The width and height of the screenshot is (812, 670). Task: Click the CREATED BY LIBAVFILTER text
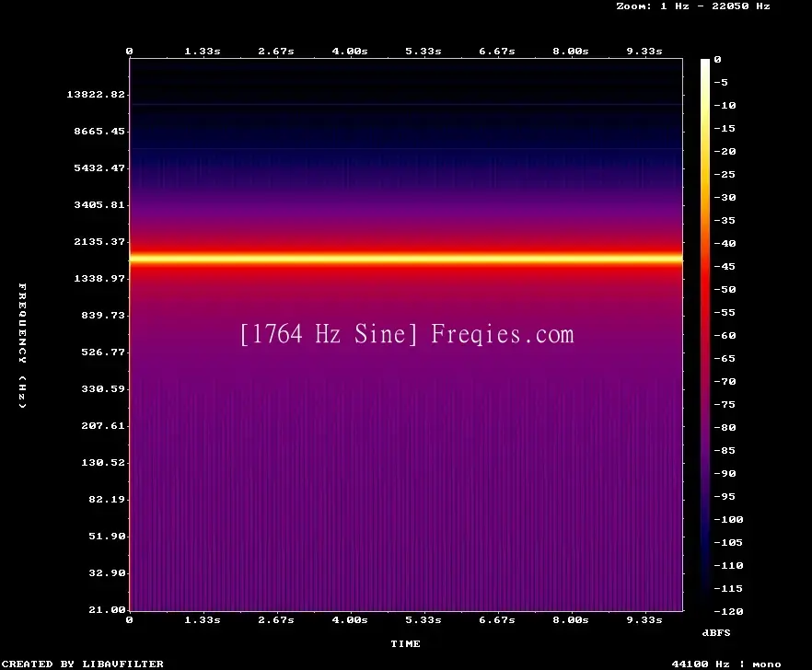pos(82,664)
